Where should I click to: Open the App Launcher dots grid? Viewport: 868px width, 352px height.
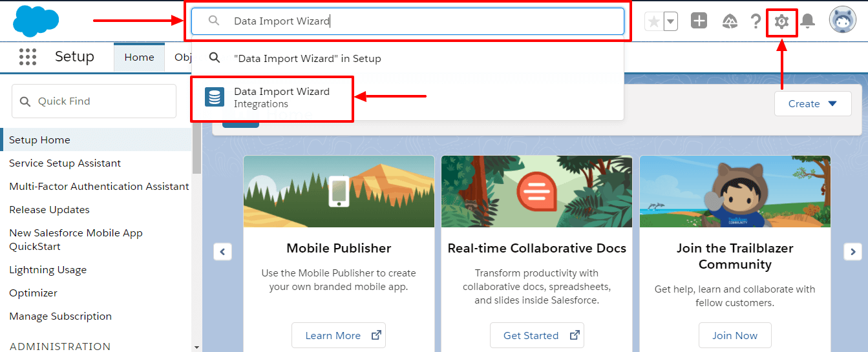point(28,57)
